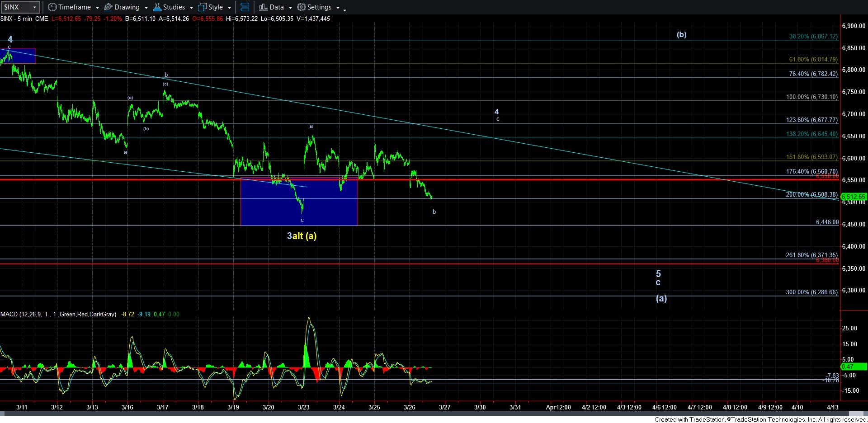868x423 pixels.
Task: Click the green 6,512.65 current price tag
Action: point(853,197)
